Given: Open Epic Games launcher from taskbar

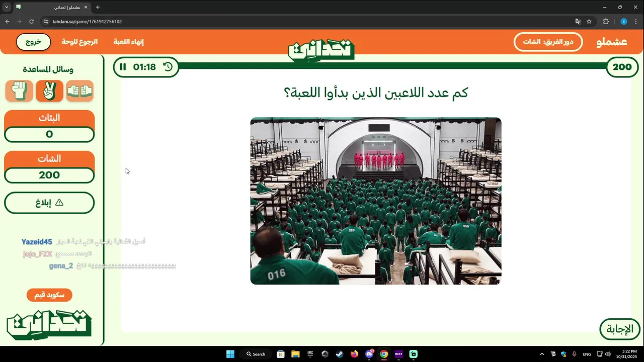Looking at the screenshot, I should click(x=310, y=354).
